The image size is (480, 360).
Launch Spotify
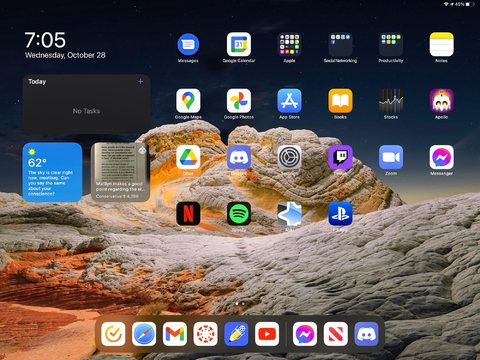click(x=239, y=214)
